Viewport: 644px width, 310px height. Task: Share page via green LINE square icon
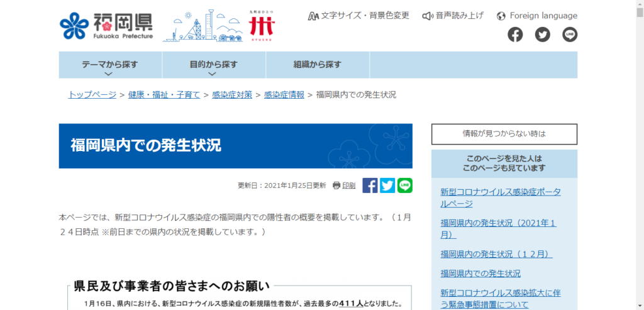pos(405,185)
